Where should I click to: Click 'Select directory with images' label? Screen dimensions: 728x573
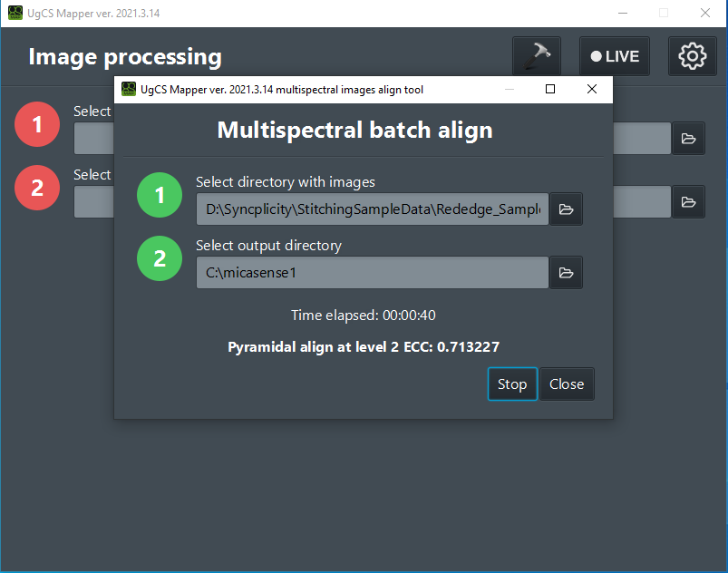(x=286, y=182)
